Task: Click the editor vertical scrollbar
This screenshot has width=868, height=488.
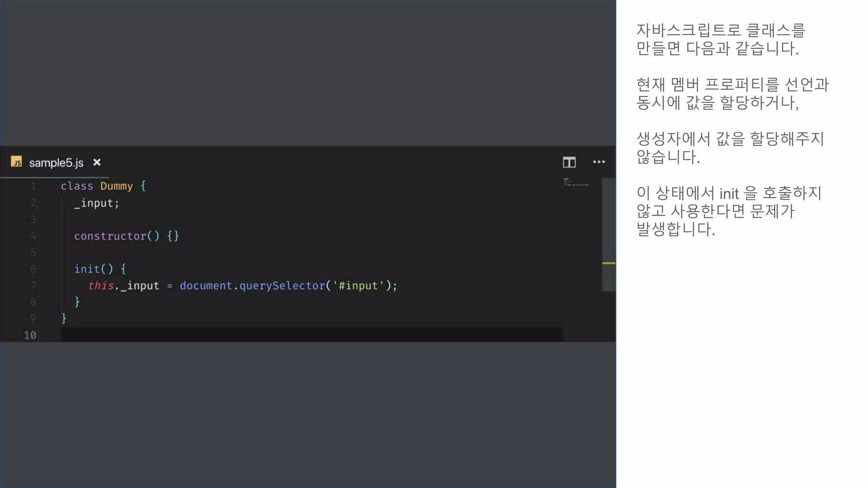Action: tap(609, 235)
